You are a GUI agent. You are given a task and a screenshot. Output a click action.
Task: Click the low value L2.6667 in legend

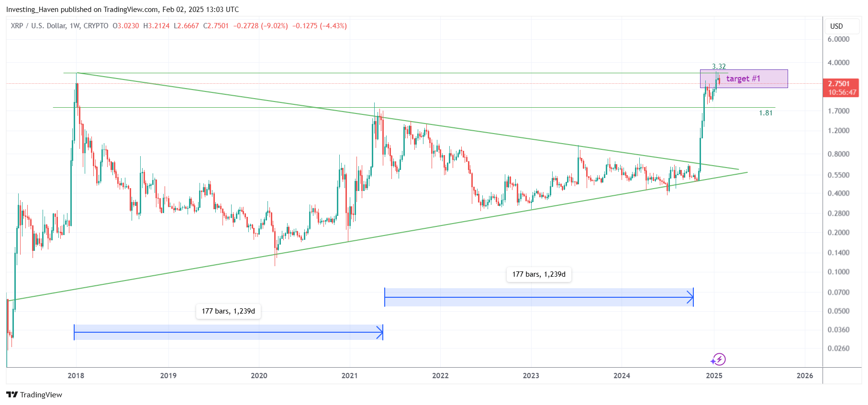pyautogui.click(x=186, y=26)
